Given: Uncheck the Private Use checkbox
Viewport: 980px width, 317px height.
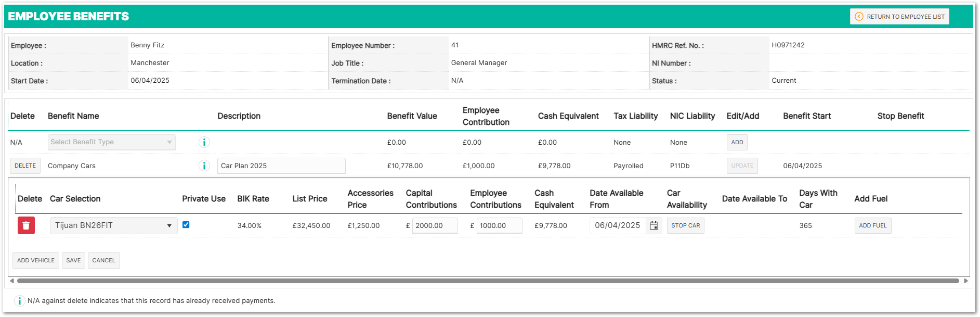Looking at the screenshot, I should [x=186, y=225].
